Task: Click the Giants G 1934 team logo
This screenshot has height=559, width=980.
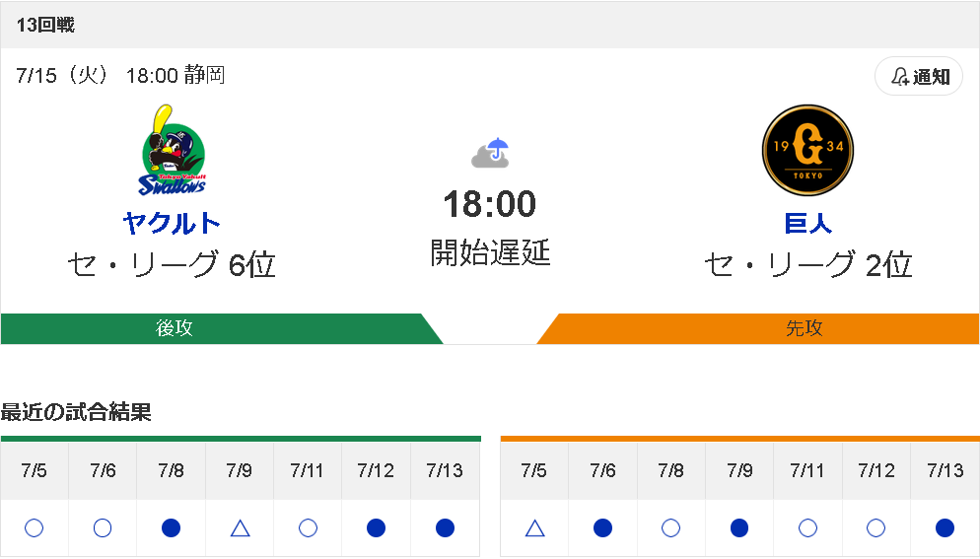Action: (807, 150)
